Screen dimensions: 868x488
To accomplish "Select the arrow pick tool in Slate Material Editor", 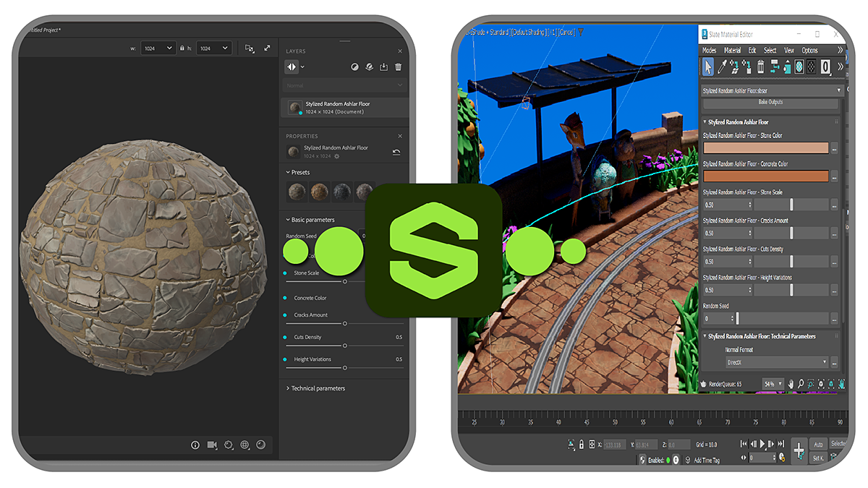I will point(708,67).
